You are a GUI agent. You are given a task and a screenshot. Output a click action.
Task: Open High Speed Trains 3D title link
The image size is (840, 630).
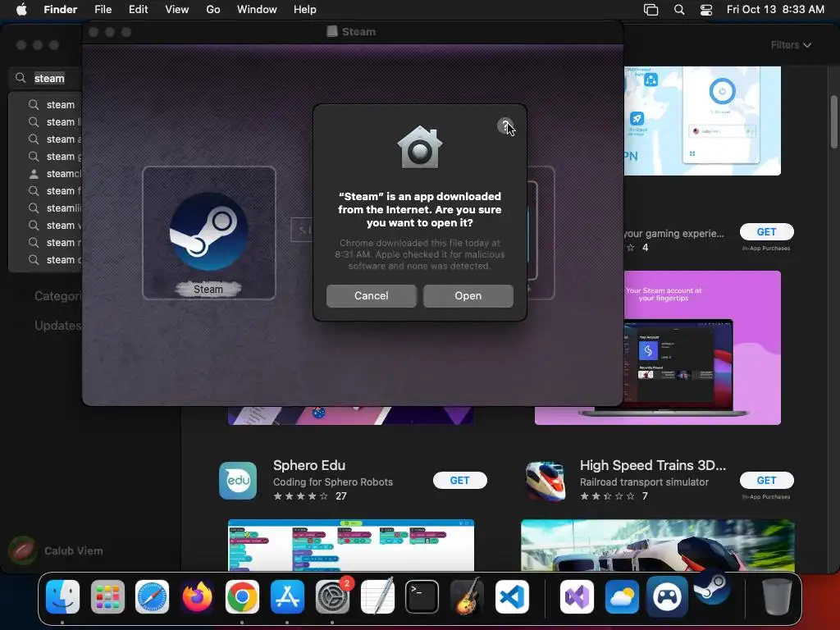pyautogui.click(x=652, y=465)
